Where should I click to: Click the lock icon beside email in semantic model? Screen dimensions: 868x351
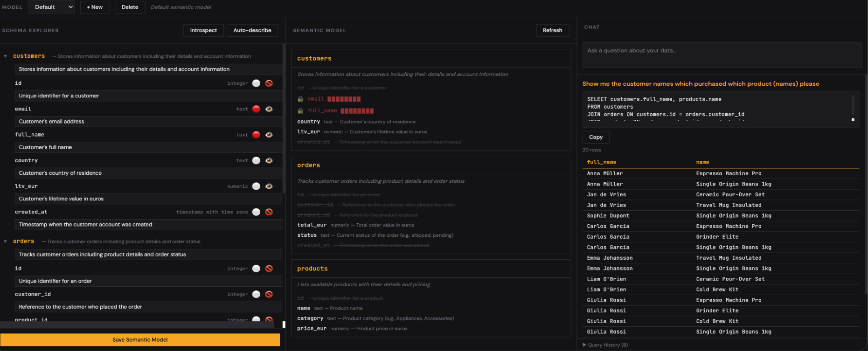[301, 99]
